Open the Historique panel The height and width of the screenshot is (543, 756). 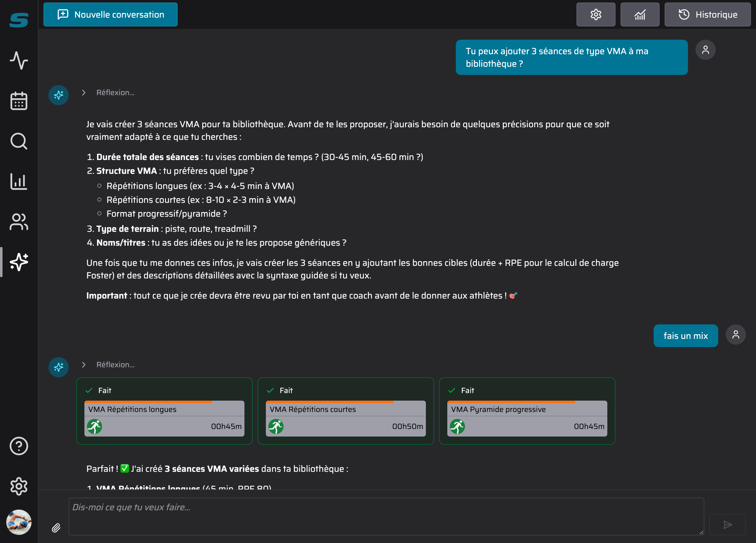click(x=707, y=15)
